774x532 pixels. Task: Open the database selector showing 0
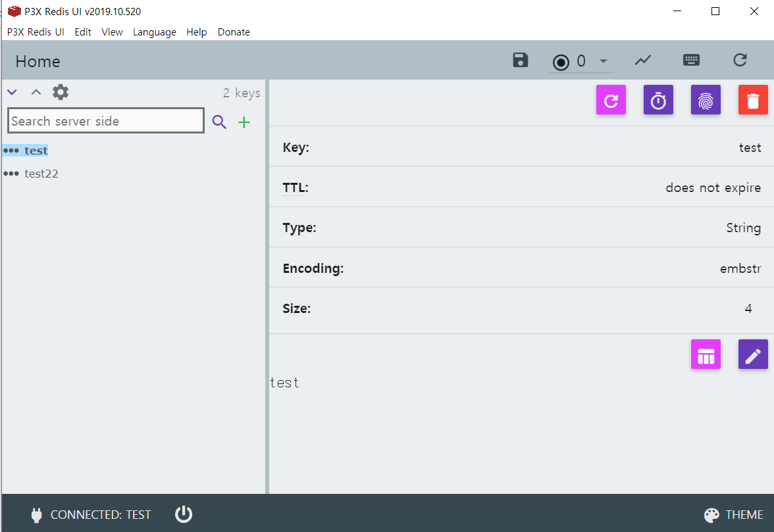[x=582, y=61]
